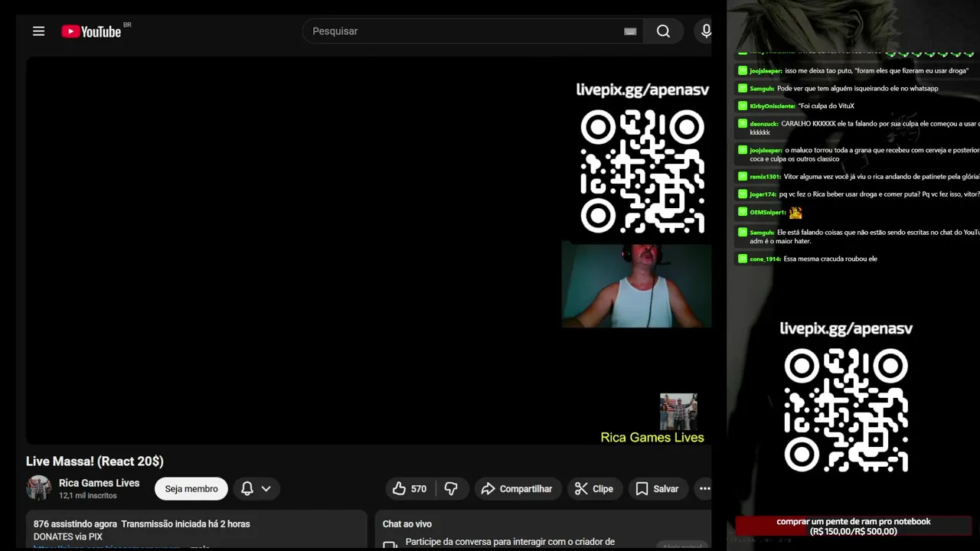This screenshot has width=980, height=551.
Task: Open the Rica Games Lives channel name
Action: (100, 483)
